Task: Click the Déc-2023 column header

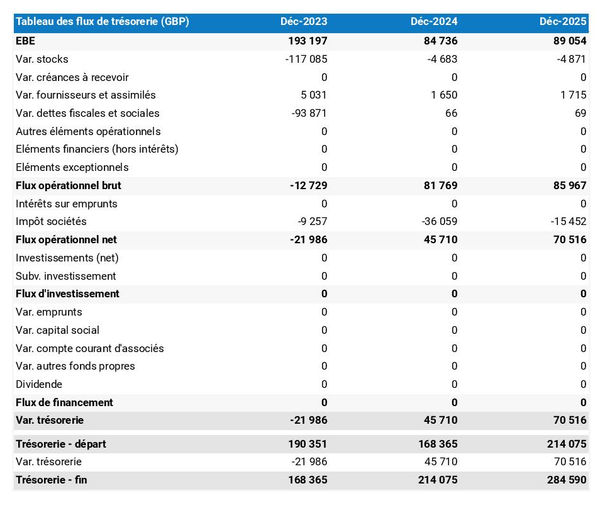Action: (x=304, y=22)
